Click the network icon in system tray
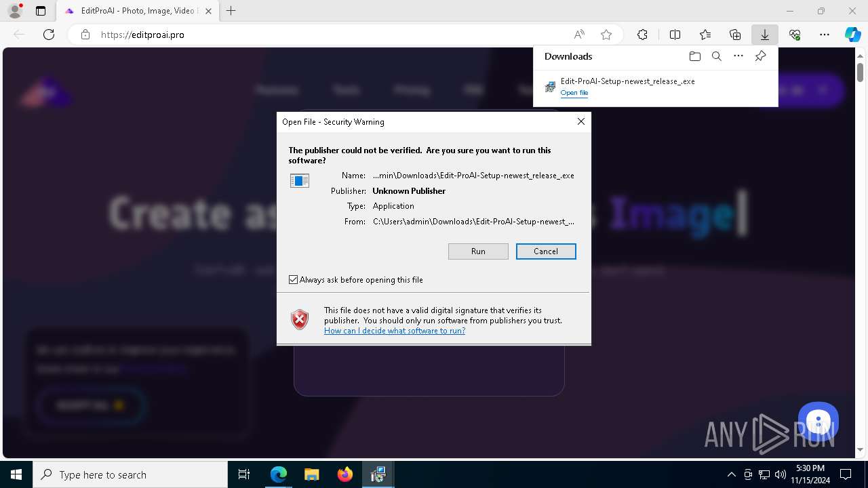The height and width of the screenshot is (488, 868). coord(764,474)
